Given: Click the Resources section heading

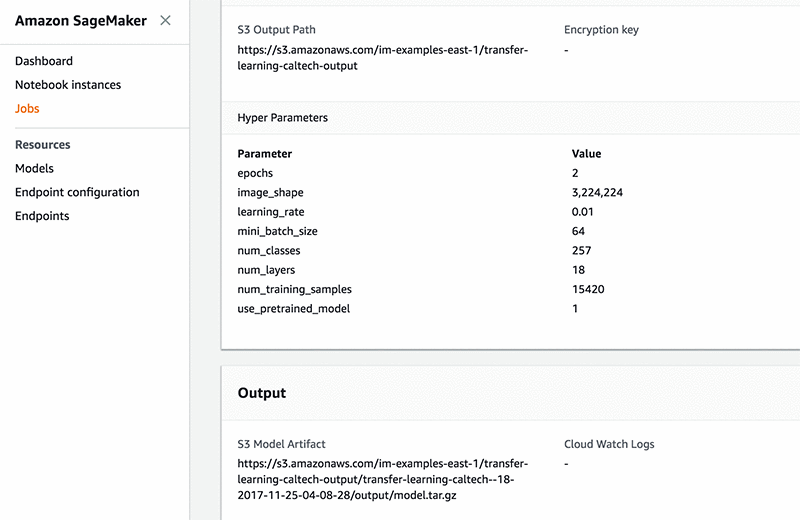Looking at the screenshot, I should (x=42, y=145).
